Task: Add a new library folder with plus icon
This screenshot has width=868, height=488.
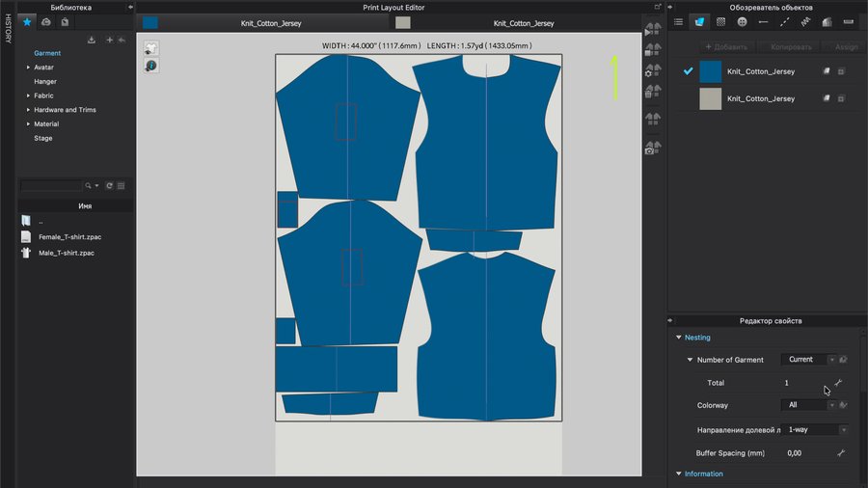Action: (109, 40)
